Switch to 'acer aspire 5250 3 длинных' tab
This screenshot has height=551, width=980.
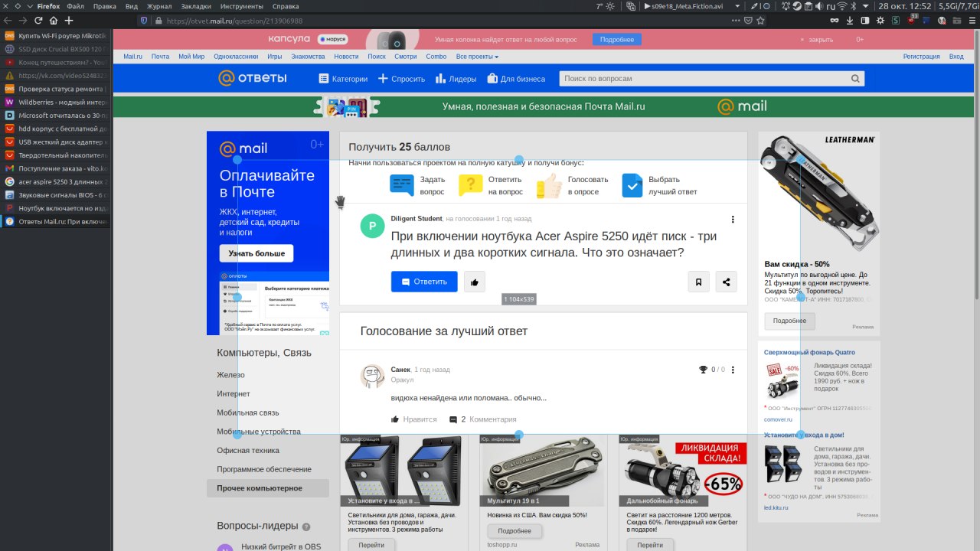[55, 181]
